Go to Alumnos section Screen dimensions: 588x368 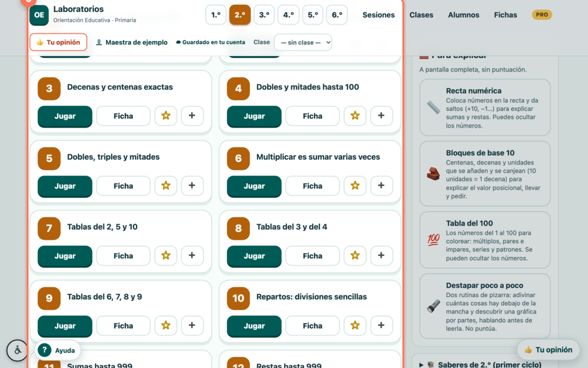point(463,15)
